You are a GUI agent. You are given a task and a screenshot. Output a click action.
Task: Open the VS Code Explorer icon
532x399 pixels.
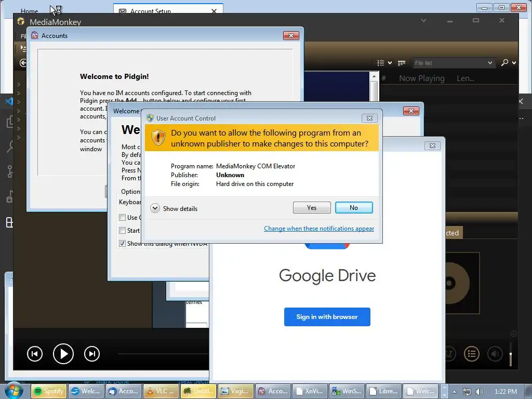click(x=10, y=122)
